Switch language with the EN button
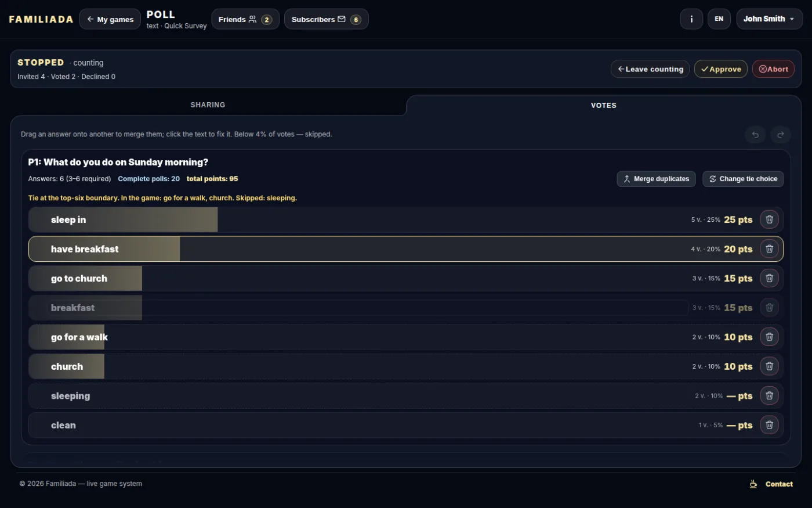 point(719,19)
